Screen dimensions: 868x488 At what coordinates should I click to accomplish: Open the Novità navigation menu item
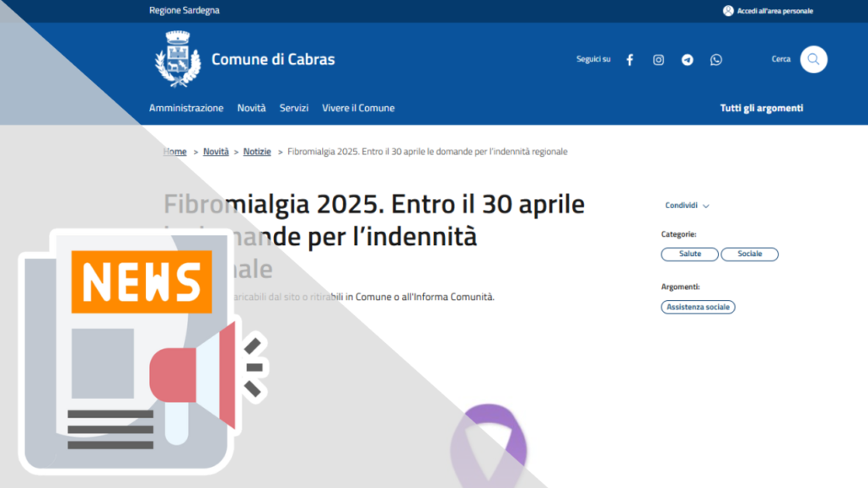coord(251,108)
